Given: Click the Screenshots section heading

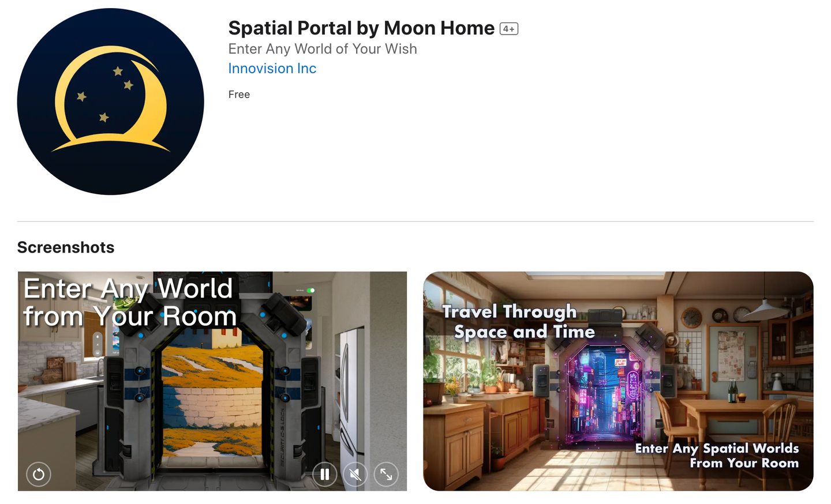Looking at the screenshot, I should [66, 247].
